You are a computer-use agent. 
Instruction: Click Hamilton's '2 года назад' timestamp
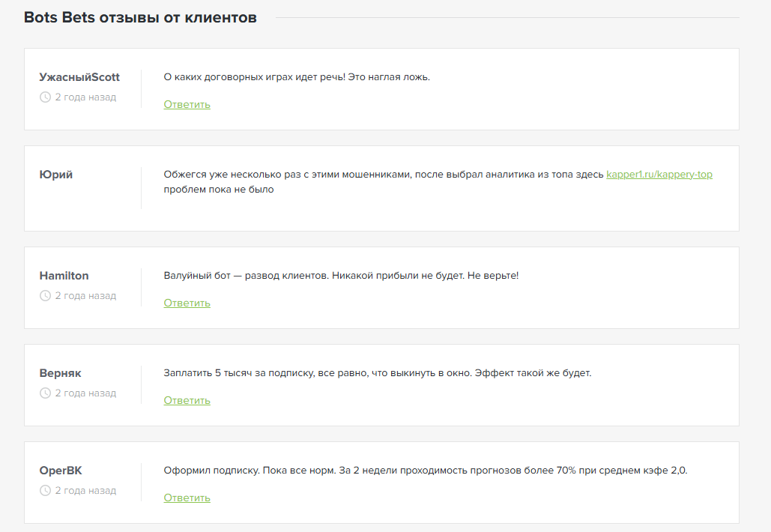(85, 296)
